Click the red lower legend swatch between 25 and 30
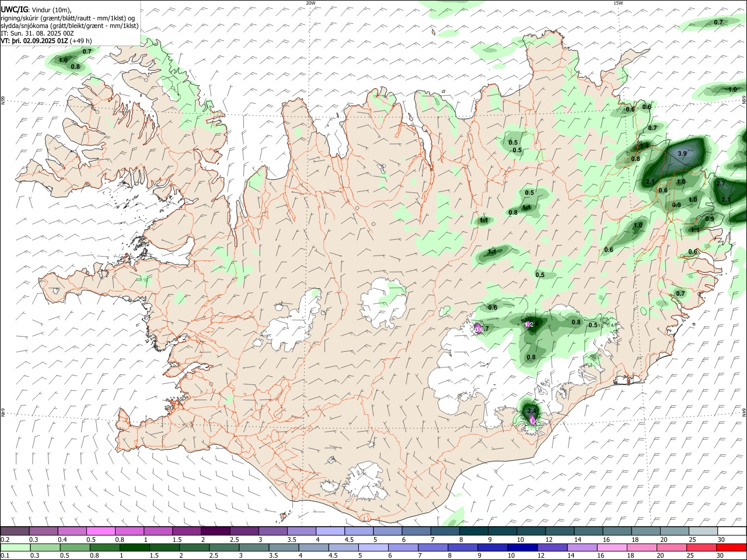 (701, 547)
